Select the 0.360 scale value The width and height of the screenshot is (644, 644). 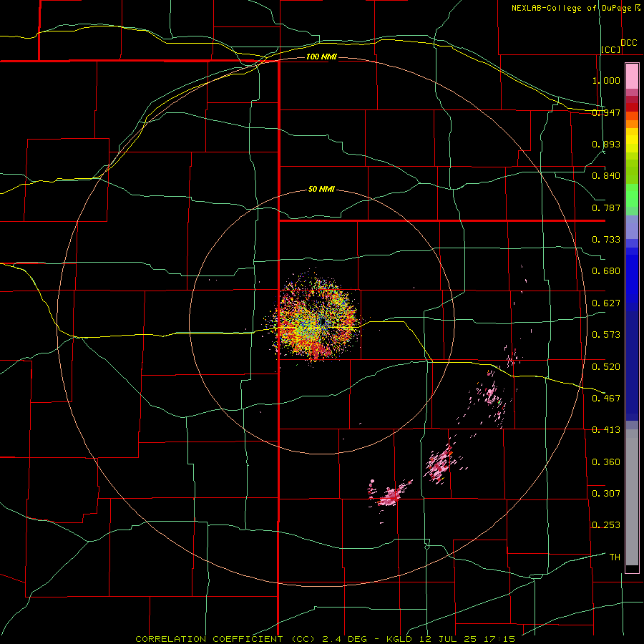click(606, 462)
